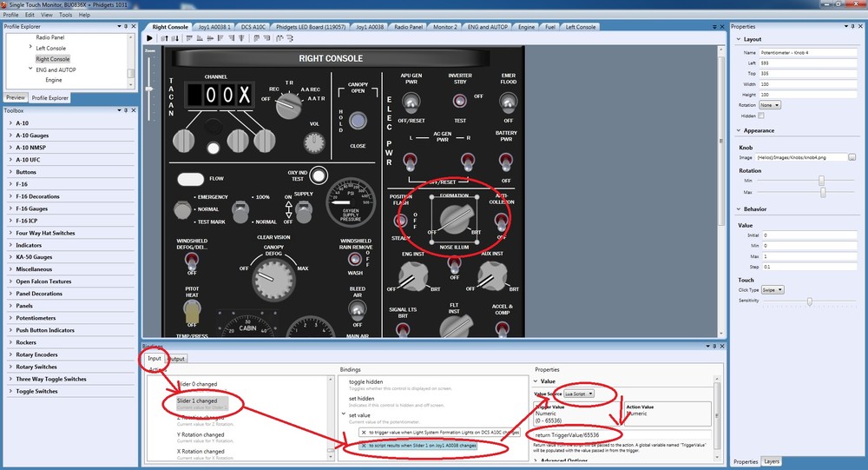The width and height of the screenshot is (868, 470).
Task: Toggle the Hidden checkbox
Action: pos(761,116)
